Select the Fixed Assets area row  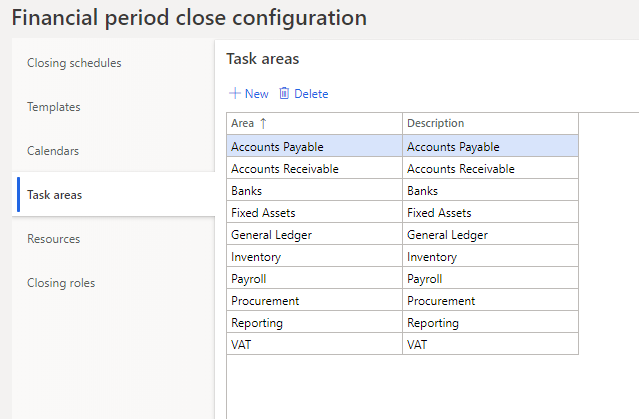pyautogui.click(x=263, y=213)
